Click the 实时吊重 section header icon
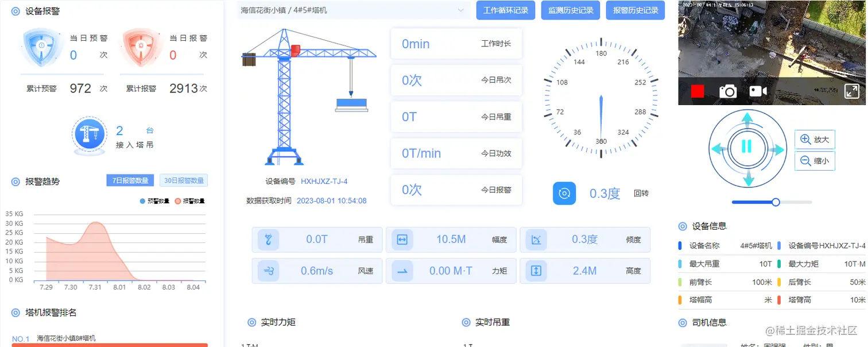Viewport: 868px width, 347px height. (466, 322)
